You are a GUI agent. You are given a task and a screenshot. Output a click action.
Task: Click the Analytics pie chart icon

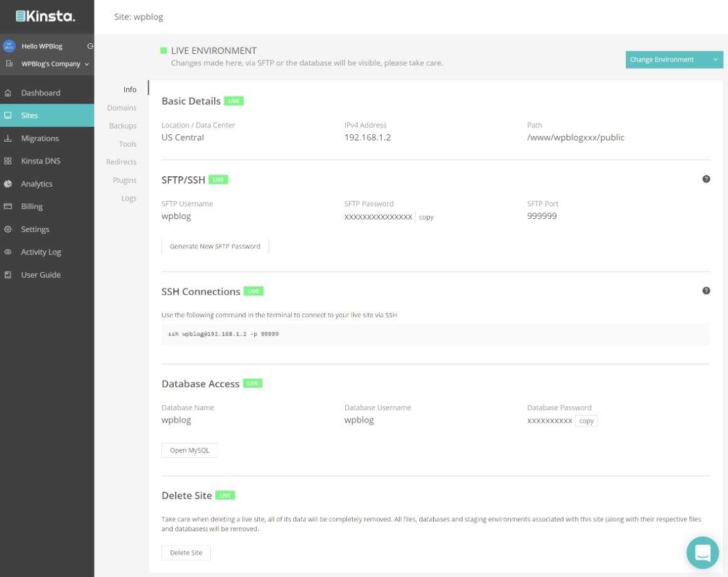[x=8, y=184]
